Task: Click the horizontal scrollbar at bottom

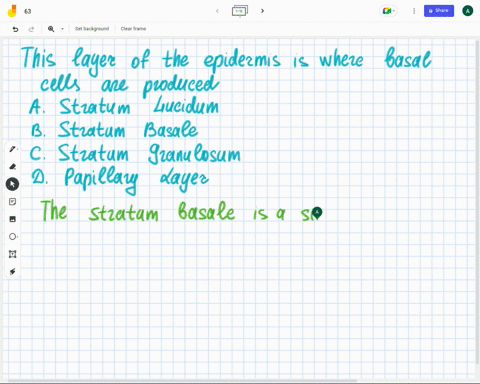Action: coord(182,381)
